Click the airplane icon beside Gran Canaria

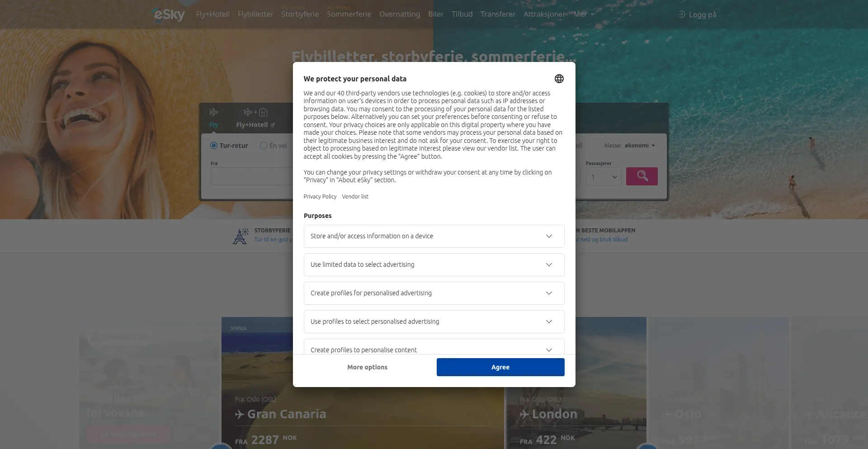(240, 414)
